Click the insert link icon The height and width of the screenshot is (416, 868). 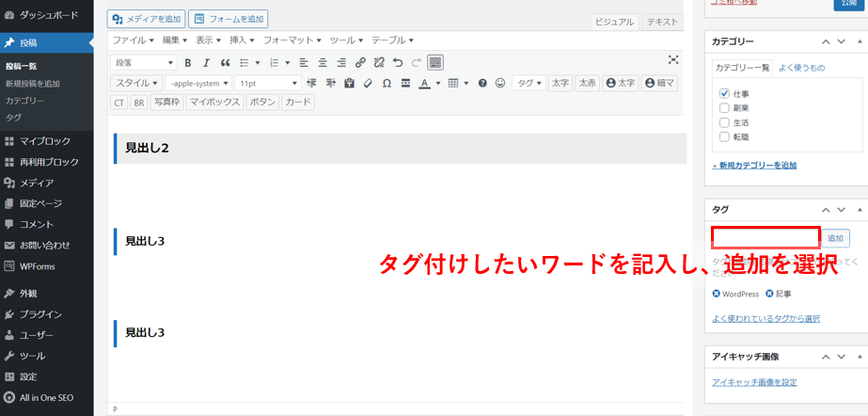coord(360,63)
